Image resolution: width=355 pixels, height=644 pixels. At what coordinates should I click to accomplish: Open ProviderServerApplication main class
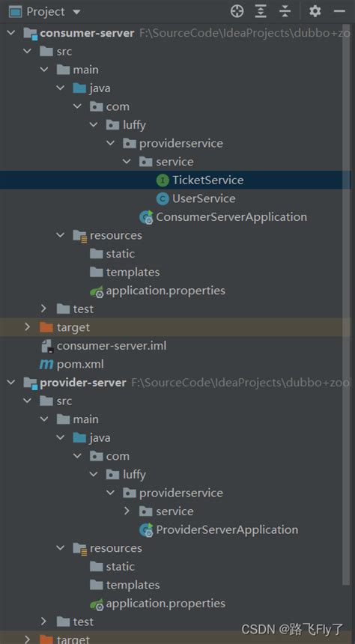(219, 530)
